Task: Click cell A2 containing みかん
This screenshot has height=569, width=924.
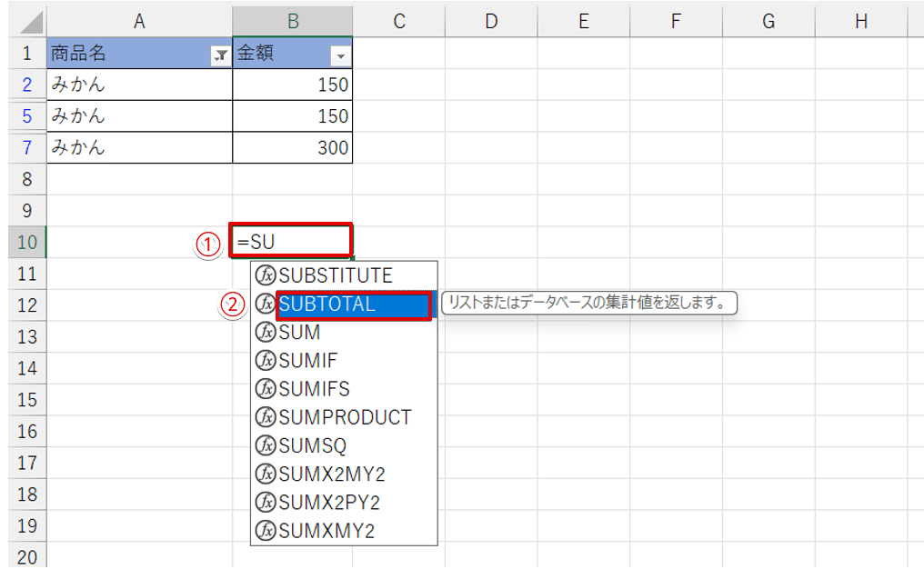Action: (x=140, y=85)
